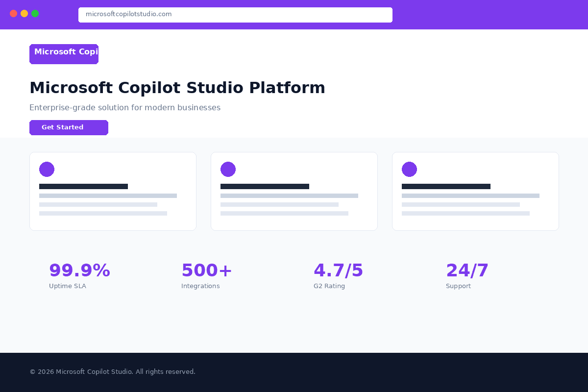Click the Enterprise-grade solution subtitle
The height and width of the screenshot is (392, 588).
click(x=125, y=108)
